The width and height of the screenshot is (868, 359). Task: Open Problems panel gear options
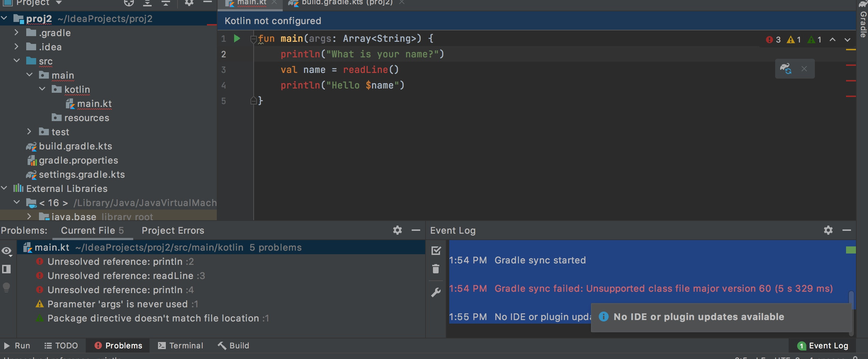pyautogui.click(x=397, y=230)
